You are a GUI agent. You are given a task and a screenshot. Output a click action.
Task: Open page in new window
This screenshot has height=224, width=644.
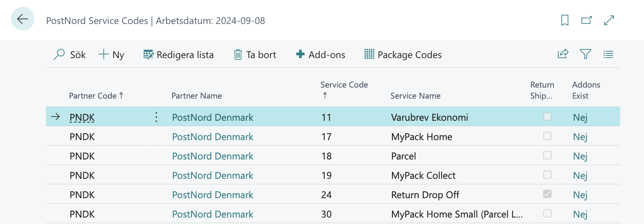[586, 20]
